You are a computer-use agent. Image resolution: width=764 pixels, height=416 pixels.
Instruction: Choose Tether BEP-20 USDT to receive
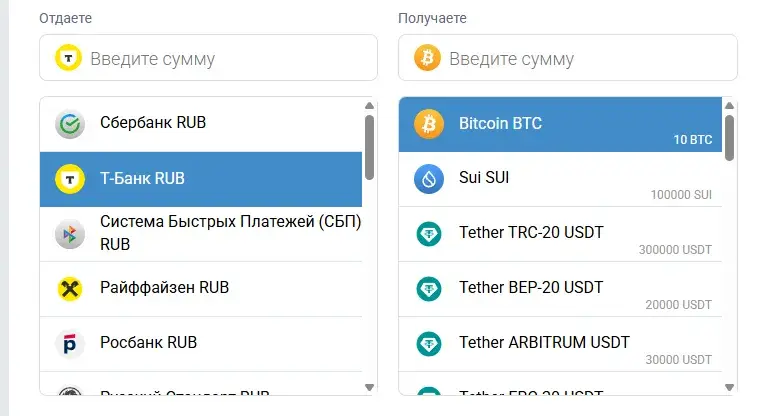(x=560, y=289)
